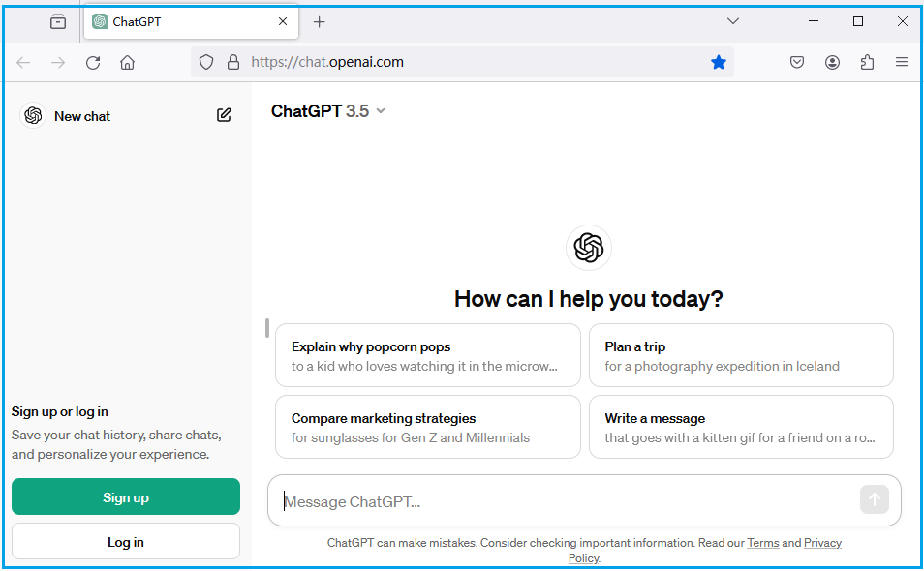Image resolution: width=924 pixels, height=571 pixels.
Task: Click the URL address bar
Action: 462,62
